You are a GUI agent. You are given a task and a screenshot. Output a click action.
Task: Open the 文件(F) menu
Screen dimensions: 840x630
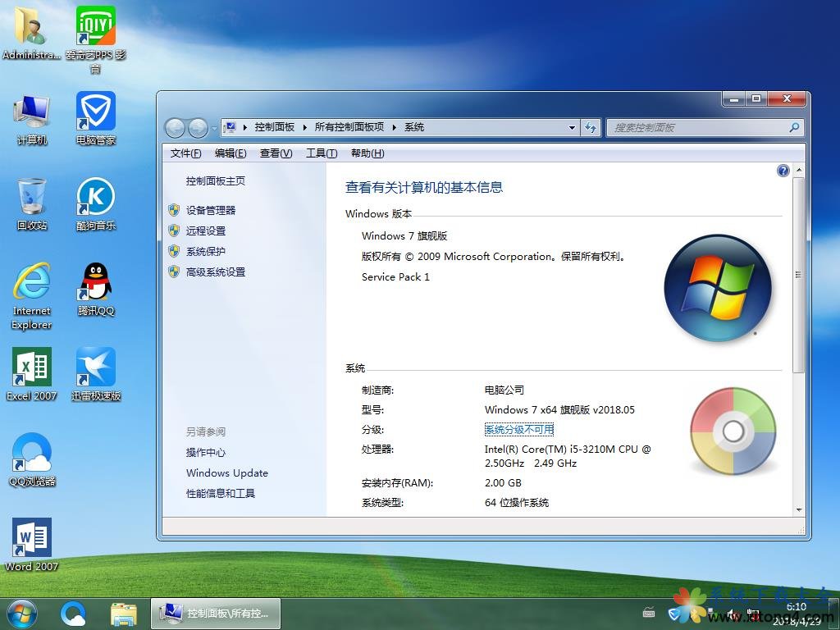[185, 153]
